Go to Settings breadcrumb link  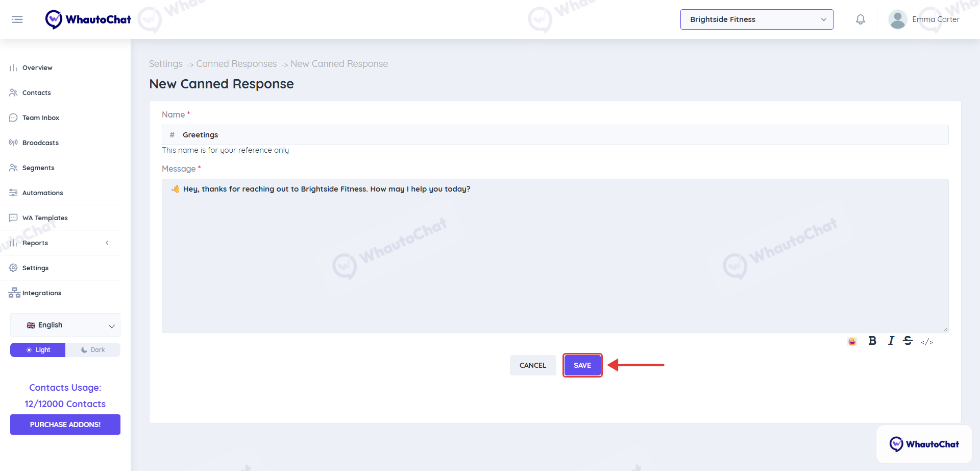tap(166, 64)
